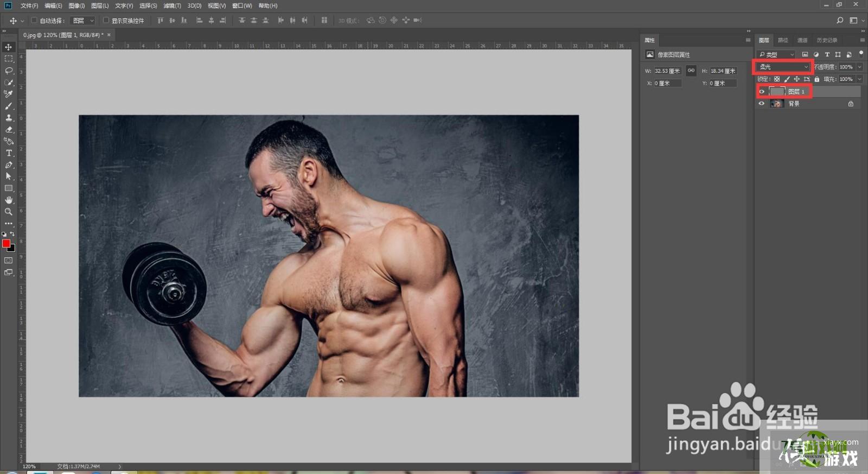Open the Layers panel flyout menu
Viewport: 868px width, 474px height.
[x=862, y=40]
